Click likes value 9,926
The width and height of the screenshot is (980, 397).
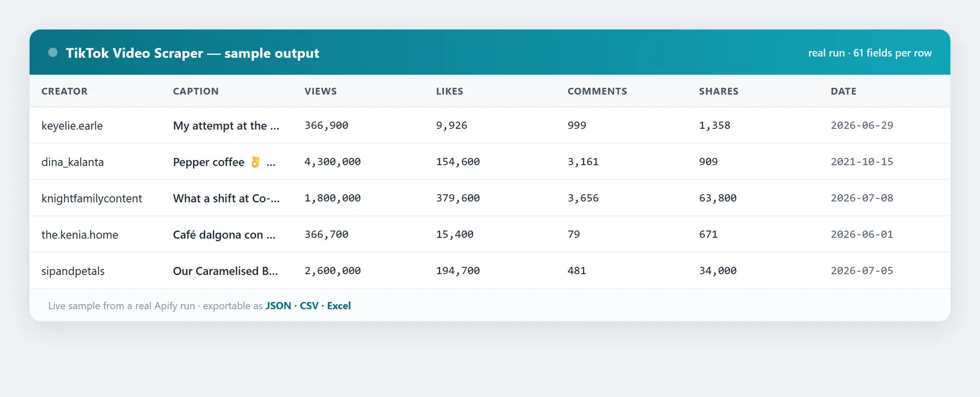coord(451,125)
